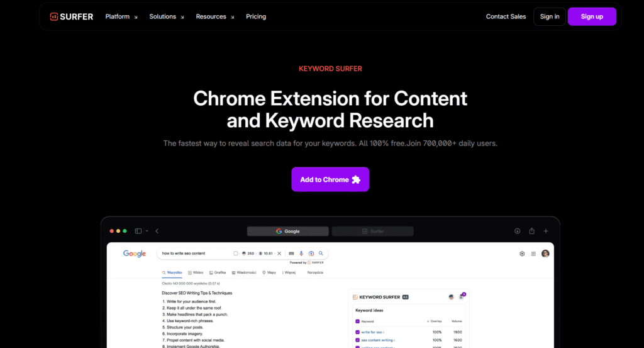Image resolution: width=644 pixels, height=348 pixels.
Task: Select the Wszystko results tab
Action: point(172,272)
